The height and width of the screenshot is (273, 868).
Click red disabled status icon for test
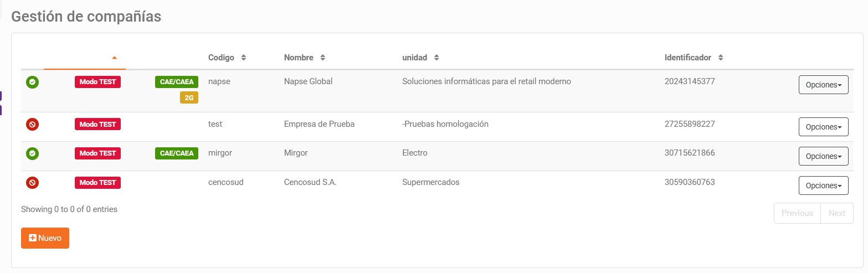click(32, 125)
